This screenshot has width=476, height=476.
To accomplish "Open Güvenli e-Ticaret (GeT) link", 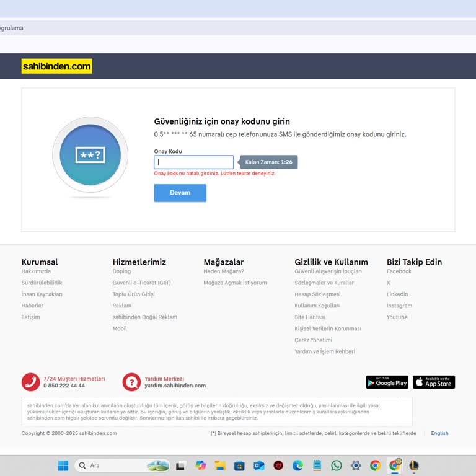I will click(141, 283).
